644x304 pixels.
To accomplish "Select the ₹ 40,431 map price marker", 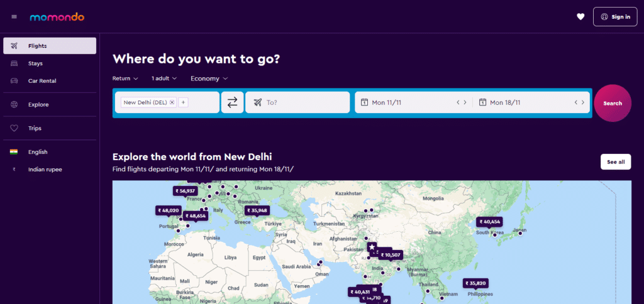I will (x=360, y=292).
